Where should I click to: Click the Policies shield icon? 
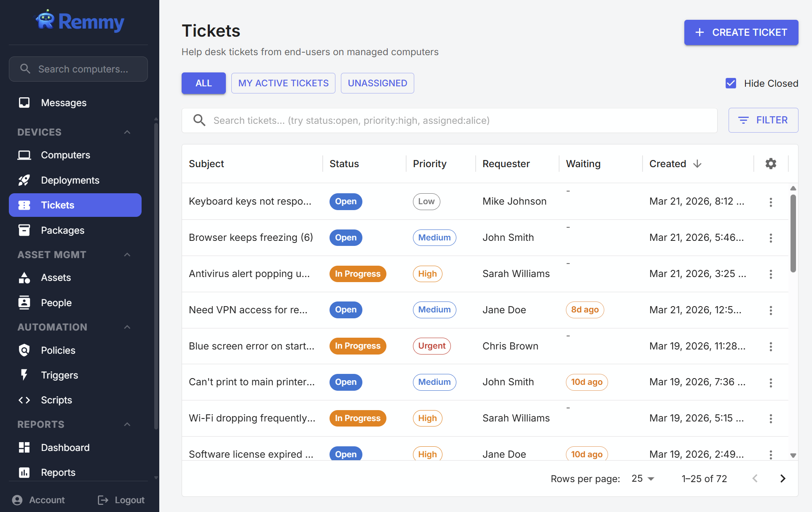24,350
